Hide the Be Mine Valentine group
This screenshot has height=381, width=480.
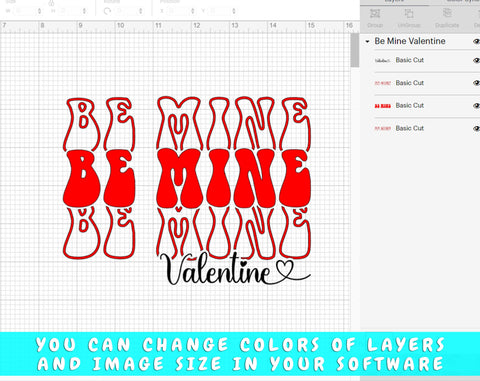tap(476, 42)
